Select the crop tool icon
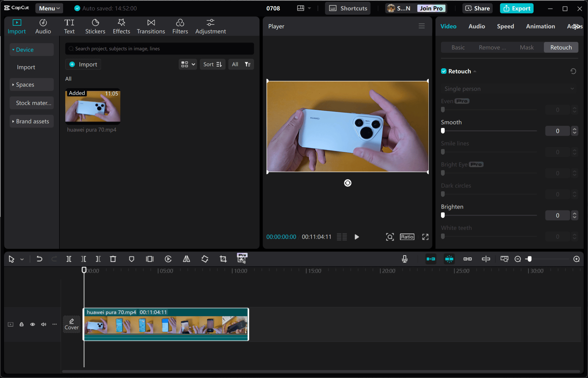 (223, 259)
